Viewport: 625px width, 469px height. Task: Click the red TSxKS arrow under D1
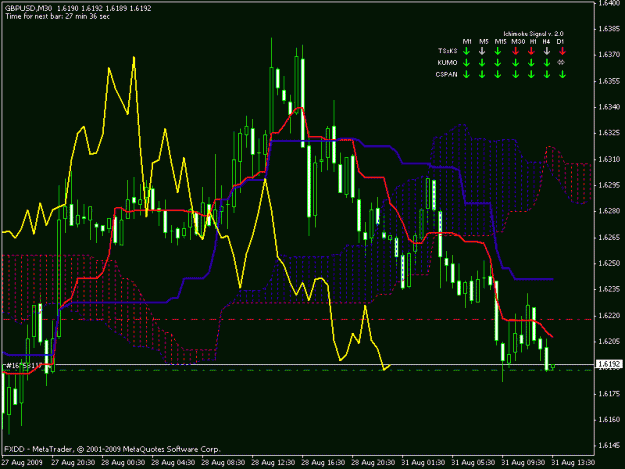[562, 51]
